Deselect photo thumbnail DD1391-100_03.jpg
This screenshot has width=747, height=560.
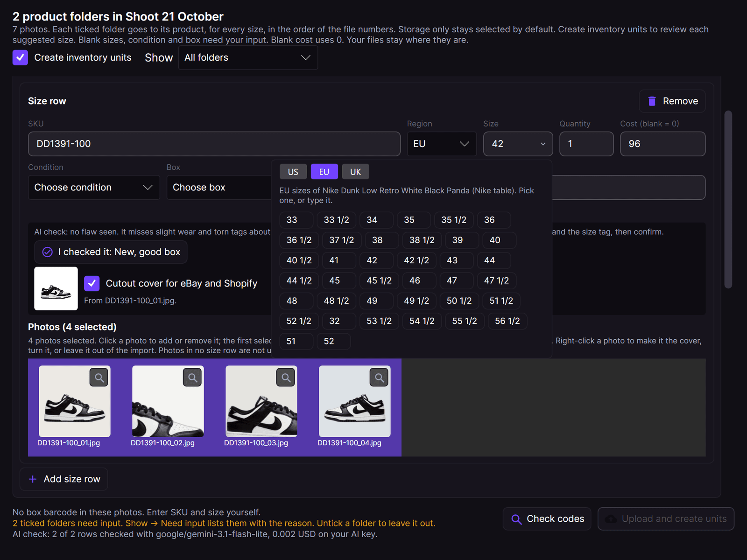(x=261, y=401)
